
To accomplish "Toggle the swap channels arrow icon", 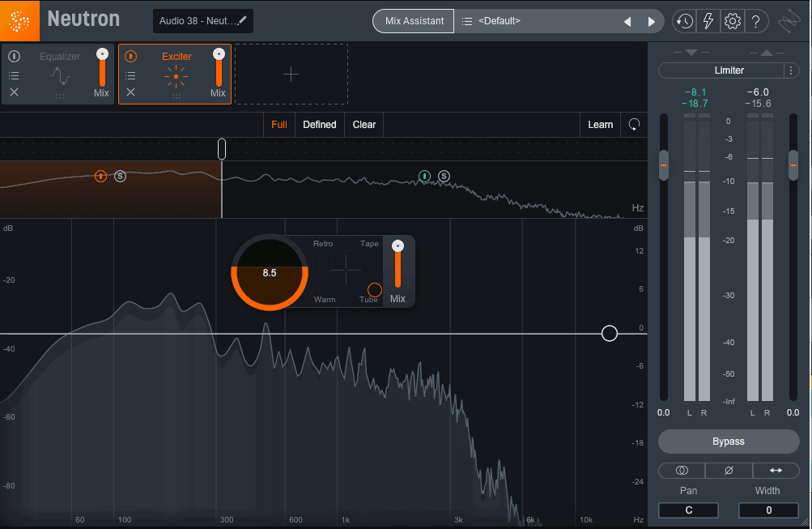I will click(x=776, y=471).
